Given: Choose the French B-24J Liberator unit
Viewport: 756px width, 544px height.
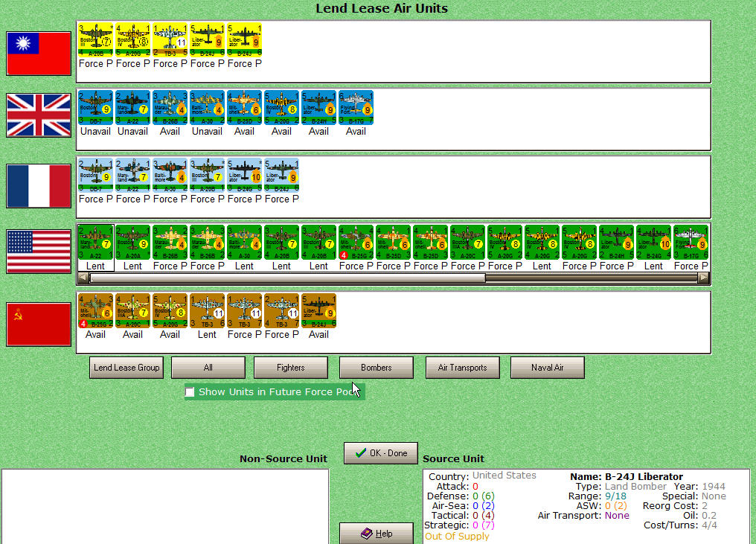Looking at the screenshot, I should 281,176.
